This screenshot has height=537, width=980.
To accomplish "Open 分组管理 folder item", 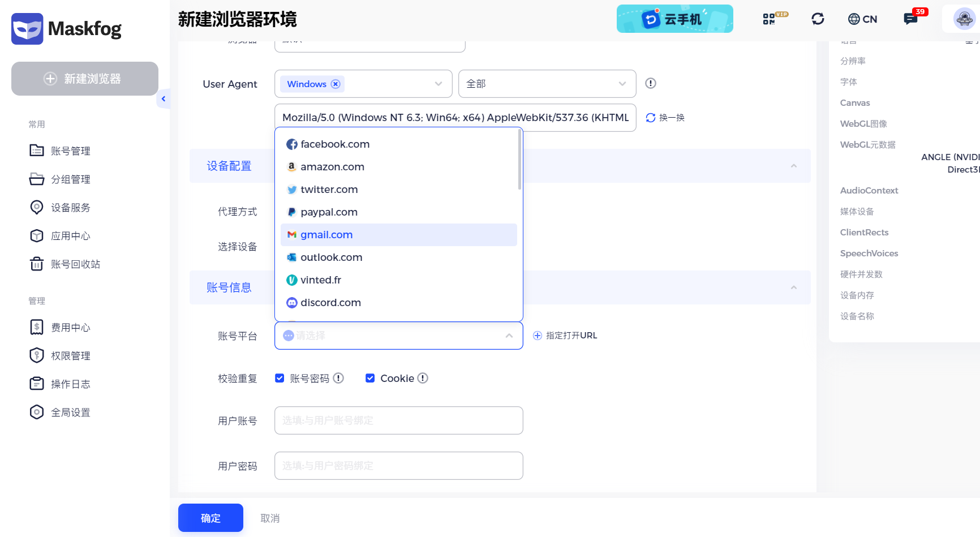I will point(59,179).
